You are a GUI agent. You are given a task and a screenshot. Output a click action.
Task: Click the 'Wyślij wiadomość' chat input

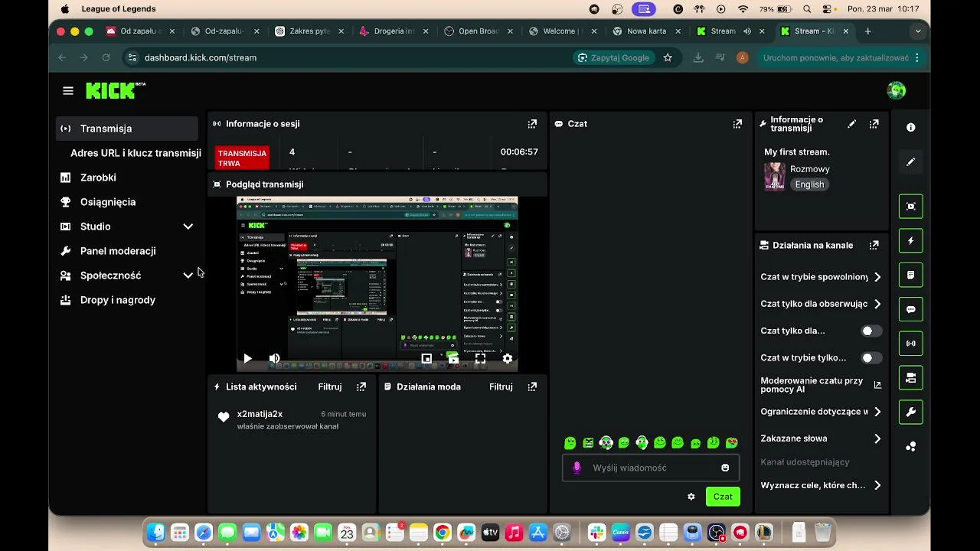tap(652, 468)
